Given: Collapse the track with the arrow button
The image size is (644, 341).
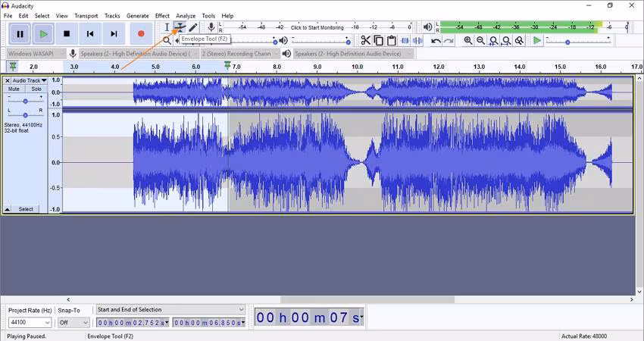Looking at the screenshot, I should 7,209.
